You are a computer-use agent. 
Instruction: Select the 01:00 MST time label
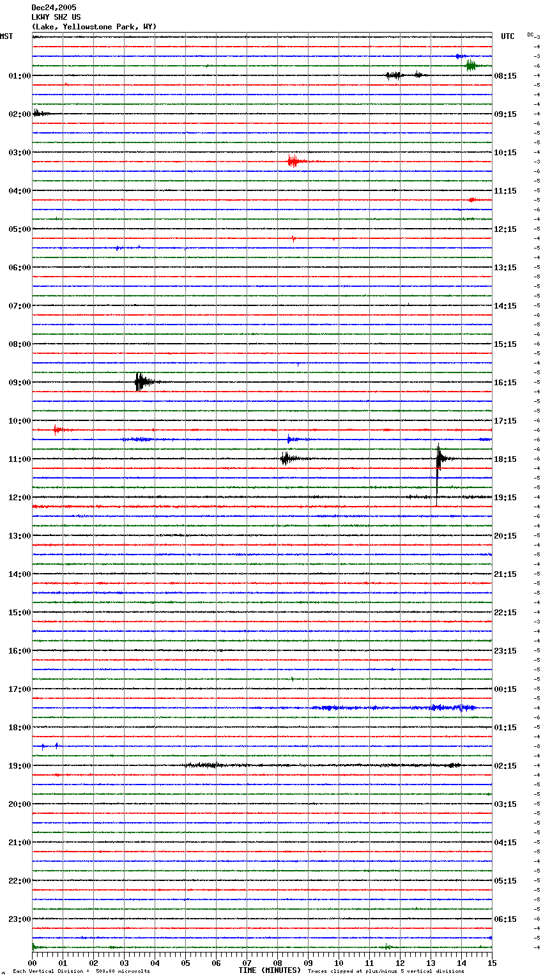point(20,76)
